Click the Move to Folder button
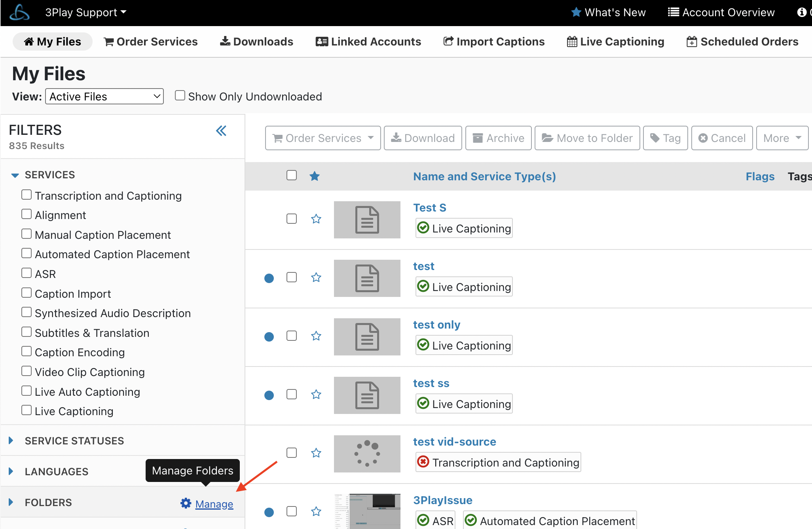This screenshot has width=812, height=529. 587,138
